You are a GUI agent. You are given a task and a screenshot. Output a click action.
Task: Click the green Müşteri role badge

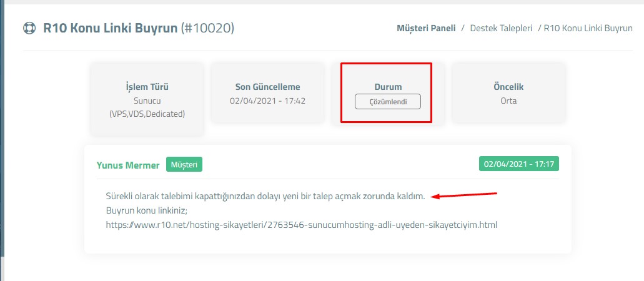(x=184, y=165)
